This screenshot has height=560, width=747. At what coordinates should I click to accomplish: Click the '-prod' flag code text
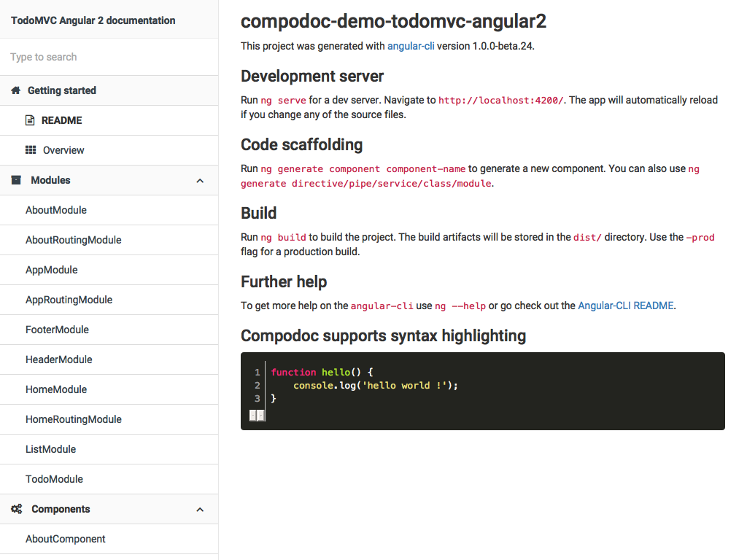pyautogui.click(x=700, y=238)
